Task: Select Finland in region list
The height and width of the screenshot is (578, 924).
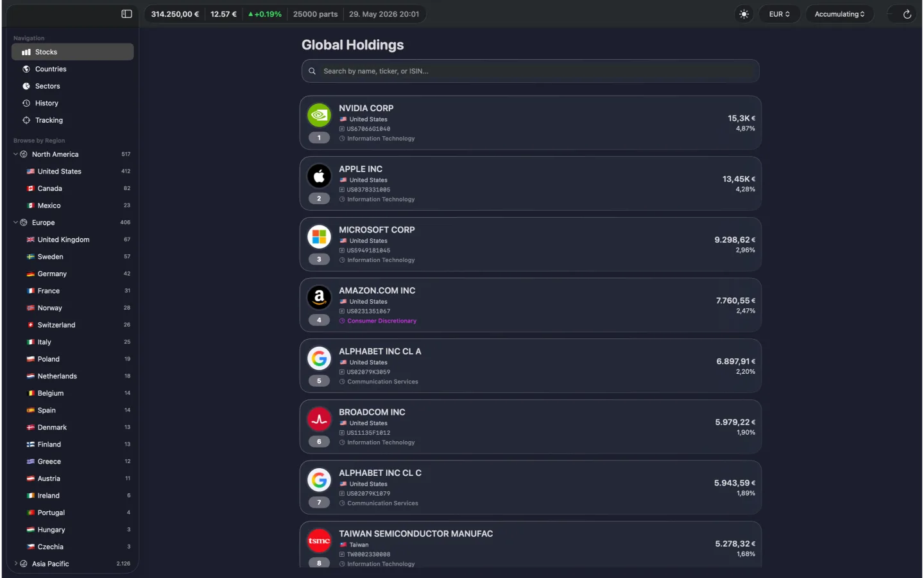Action: pyautogui.click(x=73, y=444)
